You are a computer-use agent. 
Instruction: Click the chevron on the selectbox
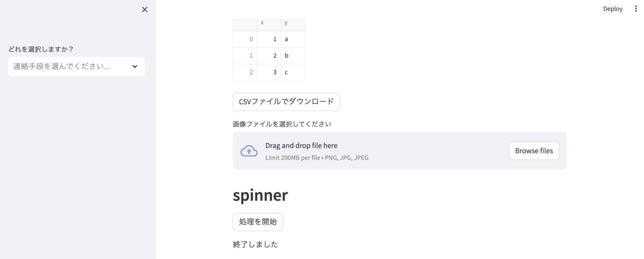tap(135, 66)
